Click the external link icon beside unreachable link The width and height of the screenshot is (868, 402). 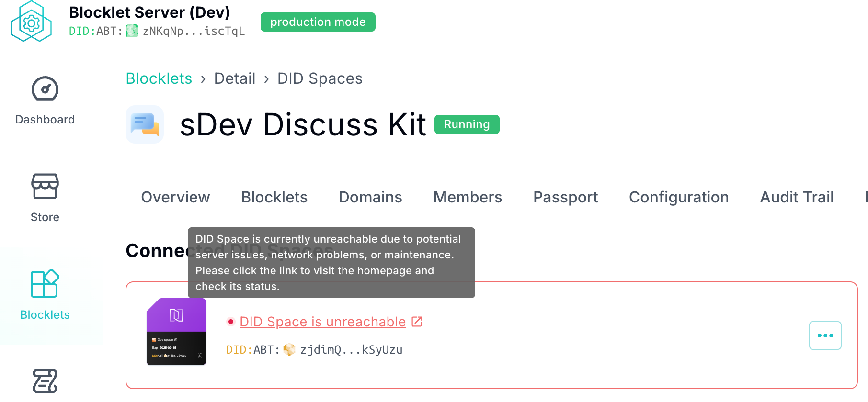[417, 322]
